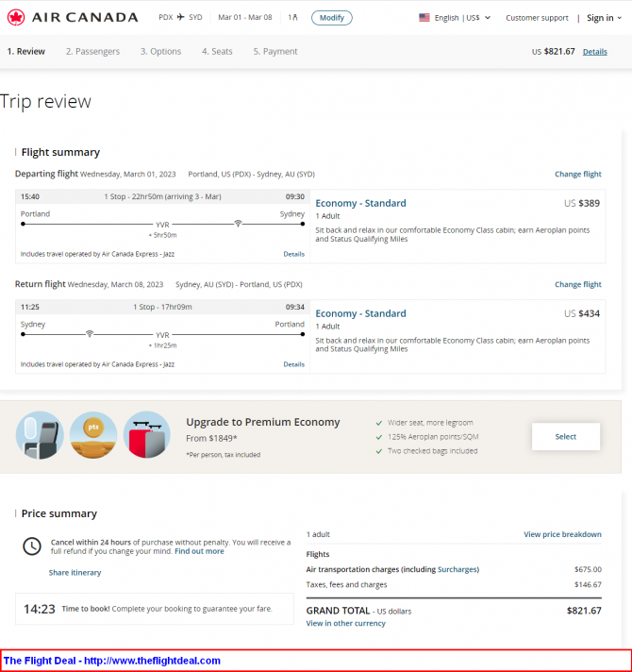The image size is (632, 672).
Task: Go to step 5. Payment
Action: tap(275, 51)
